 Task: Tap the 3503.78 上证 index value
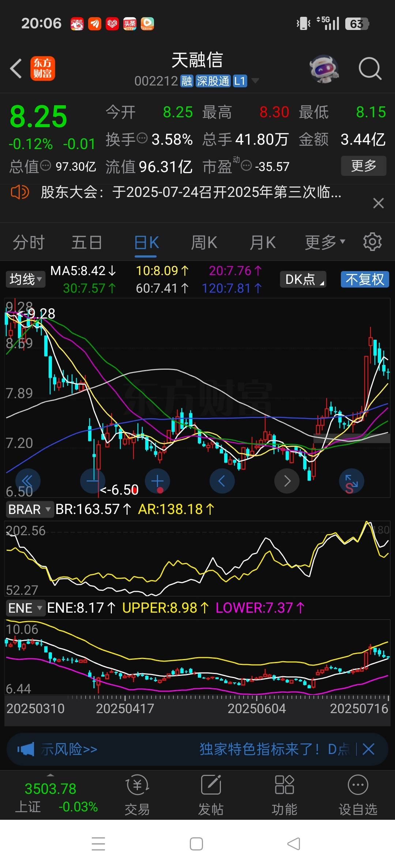(50, 789)
